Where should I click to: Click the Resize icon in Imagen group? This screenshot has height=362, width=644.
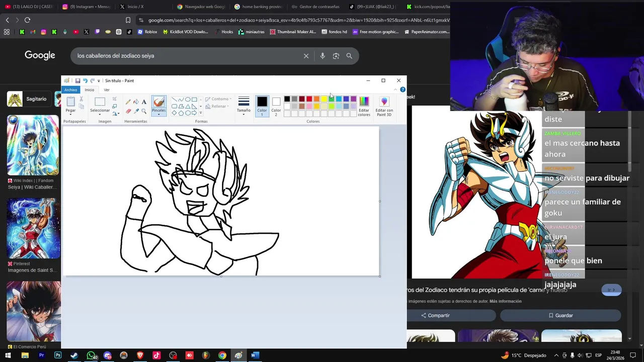115,107
